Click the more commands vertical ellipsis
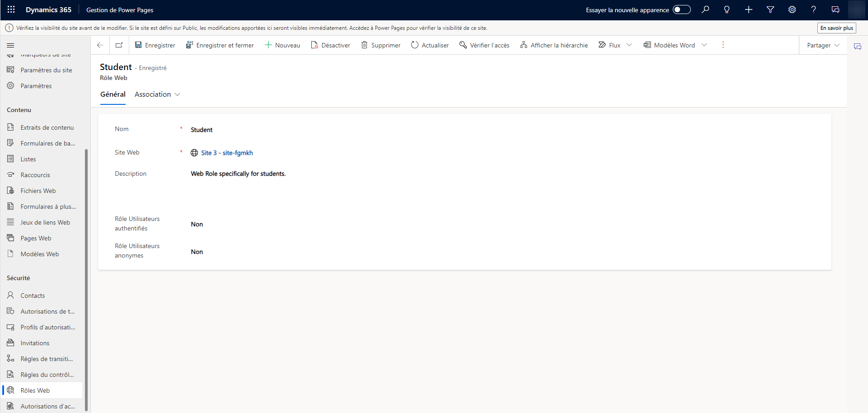 click(x=723, y=45)
